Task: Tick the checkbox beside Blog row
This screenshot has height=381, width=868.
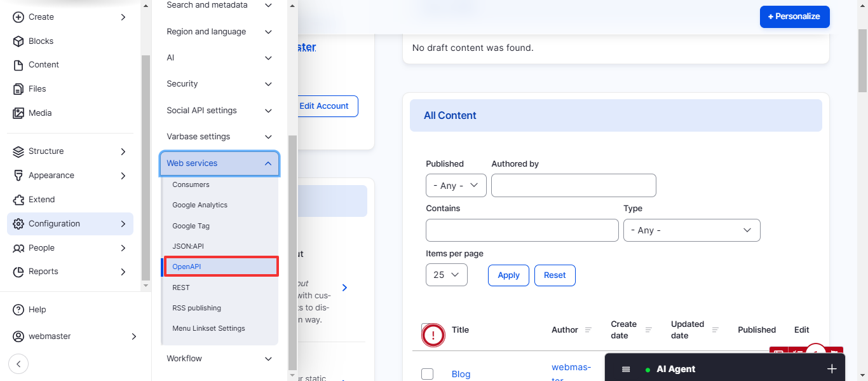Action: pos(428,374)
